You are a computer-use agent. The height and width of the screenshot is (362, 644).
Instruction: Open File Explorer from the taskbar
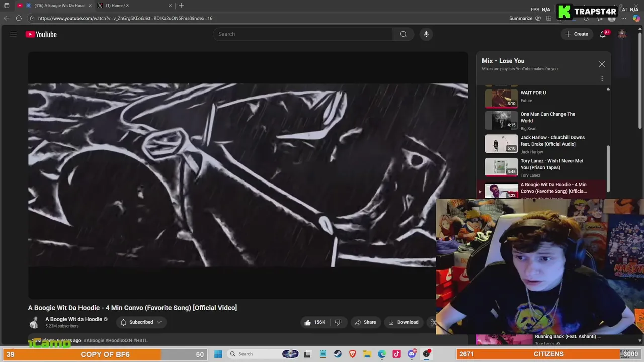coord(367,354)
